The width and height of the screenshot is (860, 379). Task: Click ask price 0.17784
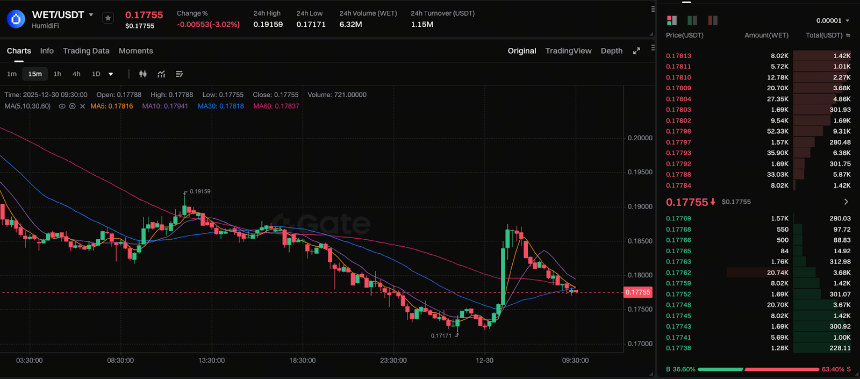pyautogui.click(x=678, y=185)
